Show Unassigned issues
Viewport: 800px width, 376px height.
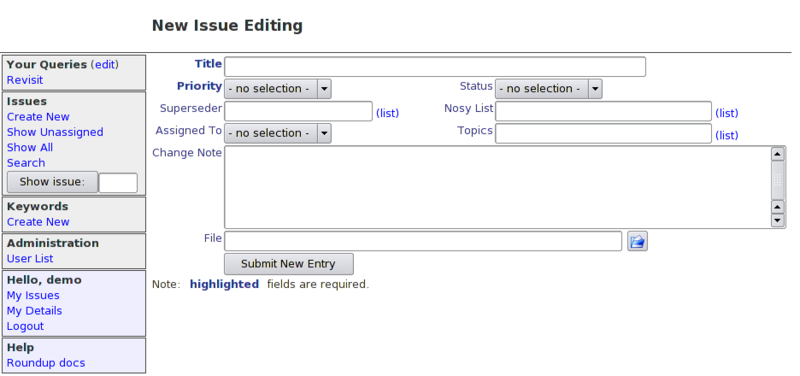[55, 132]
